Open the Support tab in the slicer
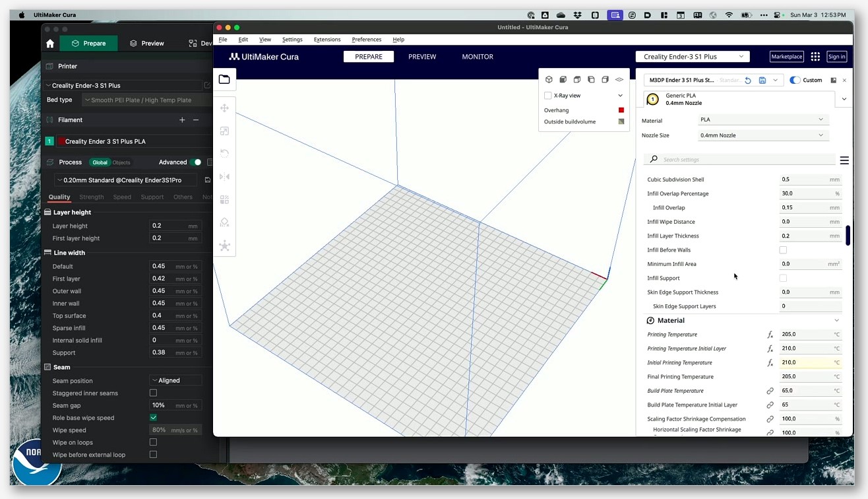Screen dimensions: 868x499 [152, 197]
